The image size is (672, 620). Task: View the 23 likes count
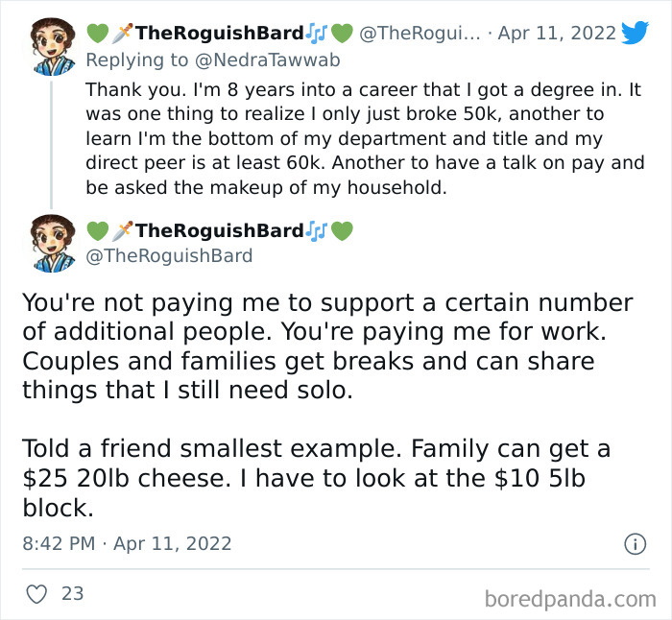click(72, 594)
